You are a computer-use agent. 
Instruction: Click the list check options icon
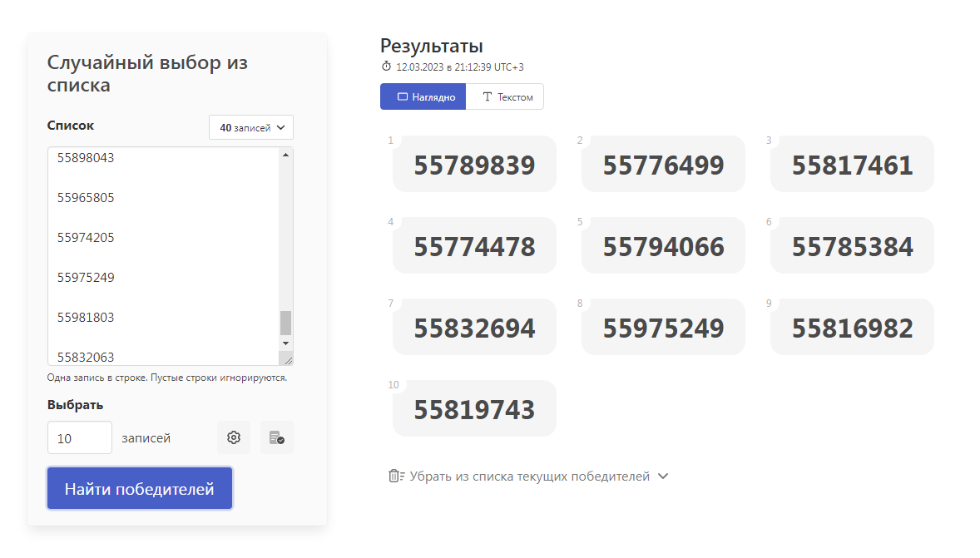[x=277, y=437]
